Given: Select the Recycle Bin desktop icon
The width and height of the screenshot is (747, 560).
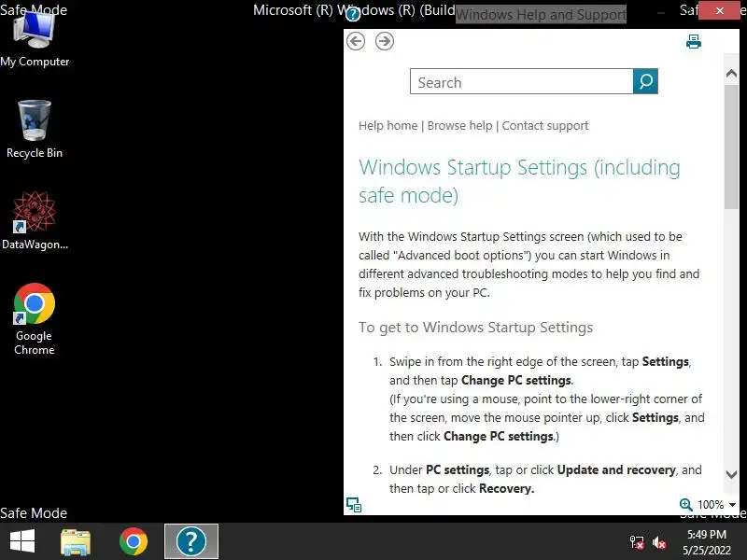Looking at the screenshot, I should coord(35,130).
